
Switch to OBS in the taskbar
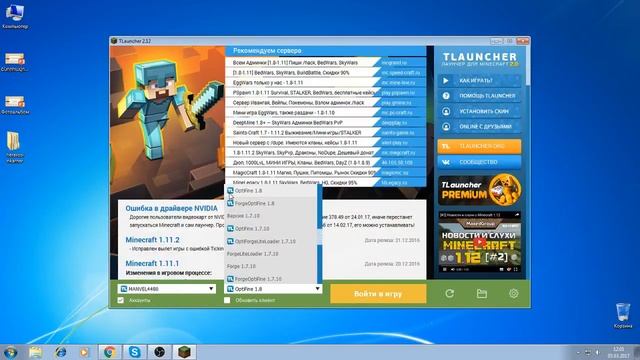tap(159, 352)
